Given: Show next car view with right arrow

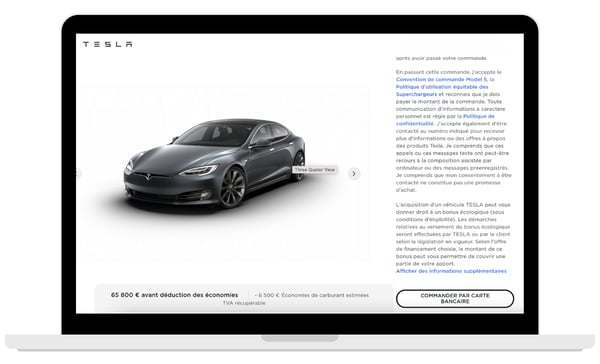Looking at the screenshot, I should coord(354,173).
